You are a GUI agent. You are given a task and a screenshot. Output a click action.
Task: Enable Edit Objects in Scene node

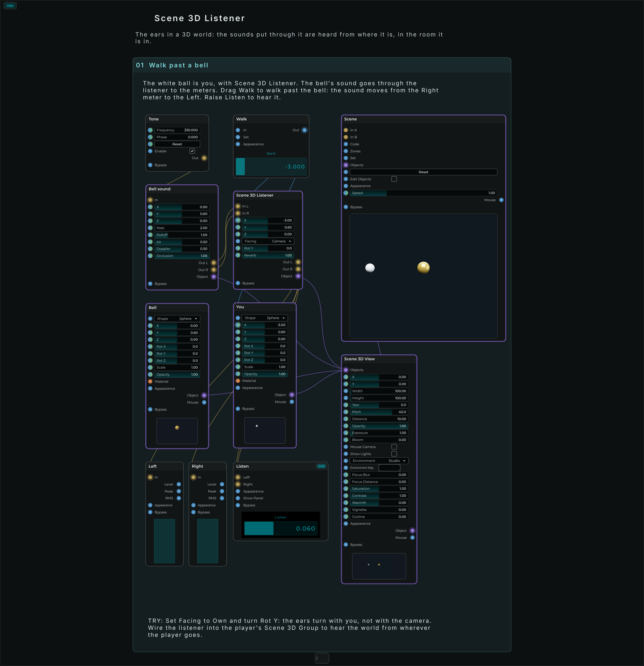pyautogui.click(x=394, y=179)
